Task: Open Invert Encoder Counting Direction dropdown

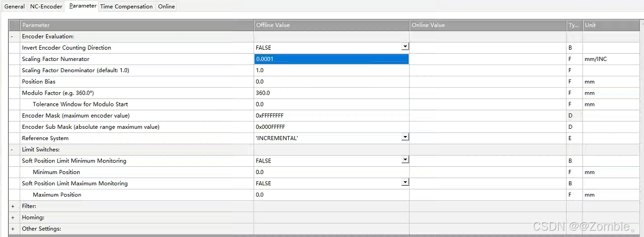Action: [x=405, y=47]
